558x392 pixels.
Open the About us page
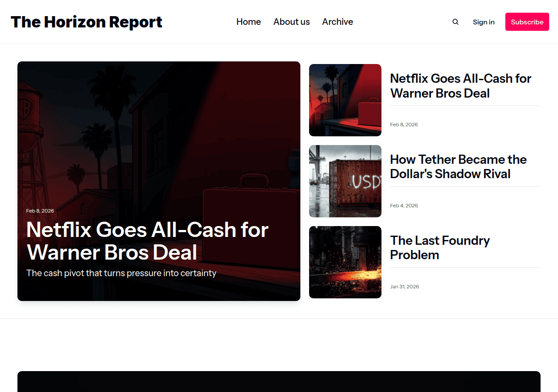pyautogui.click(x=292, y=22)
